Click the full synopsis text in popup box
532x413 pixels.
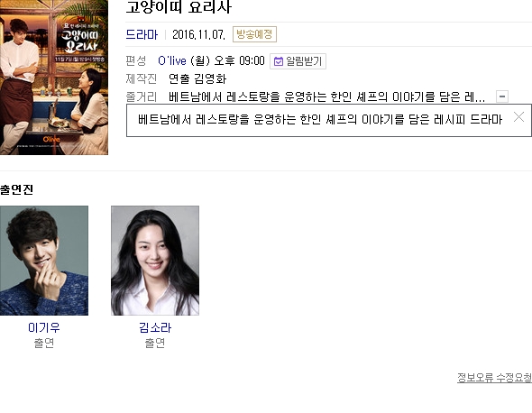click(x=320, y=119)
